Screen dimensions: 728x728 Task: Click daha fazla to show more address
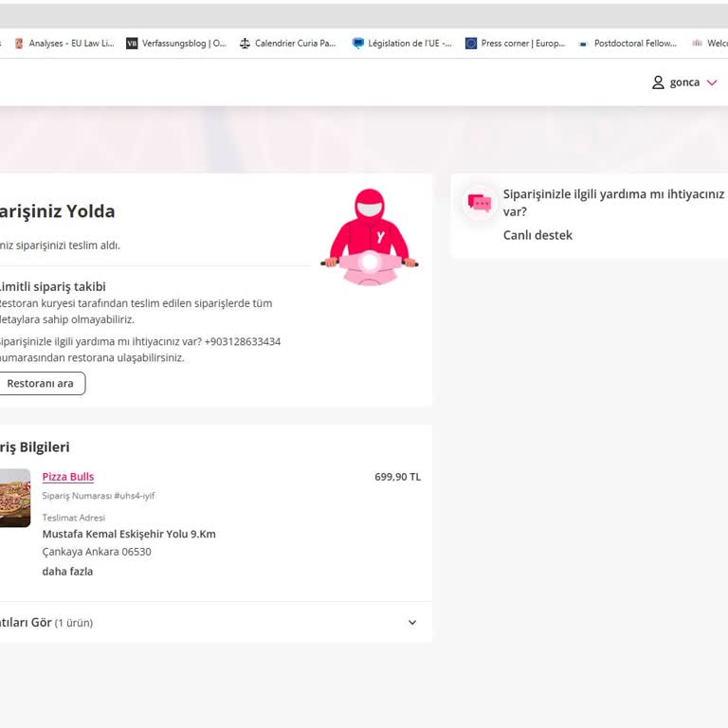(x=67, y=572)
